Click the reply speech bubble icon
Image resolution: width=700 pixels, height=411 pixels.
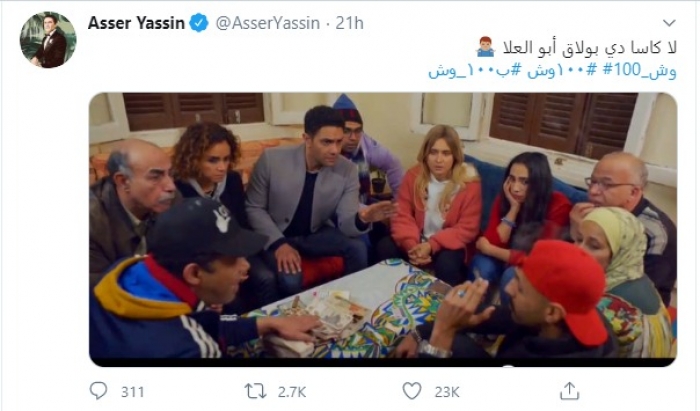coord(98,391)
